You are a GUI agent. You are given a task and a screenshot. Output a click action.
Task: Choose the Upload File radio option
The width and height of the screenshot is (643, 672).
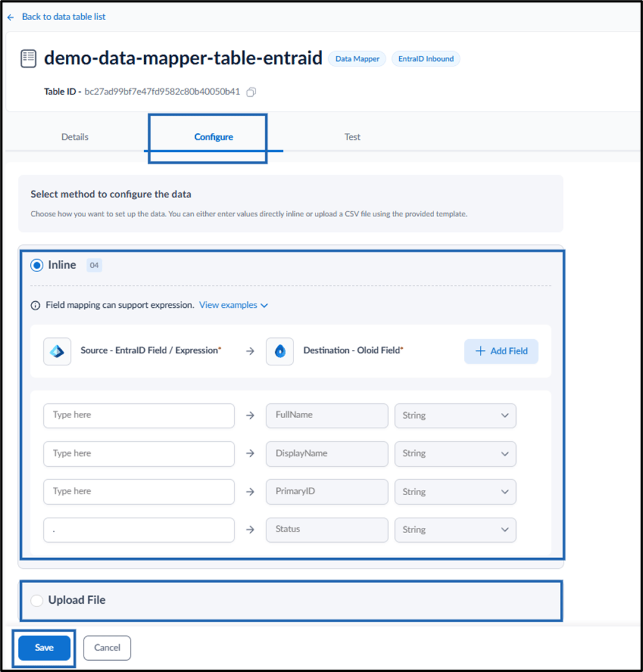37,600
